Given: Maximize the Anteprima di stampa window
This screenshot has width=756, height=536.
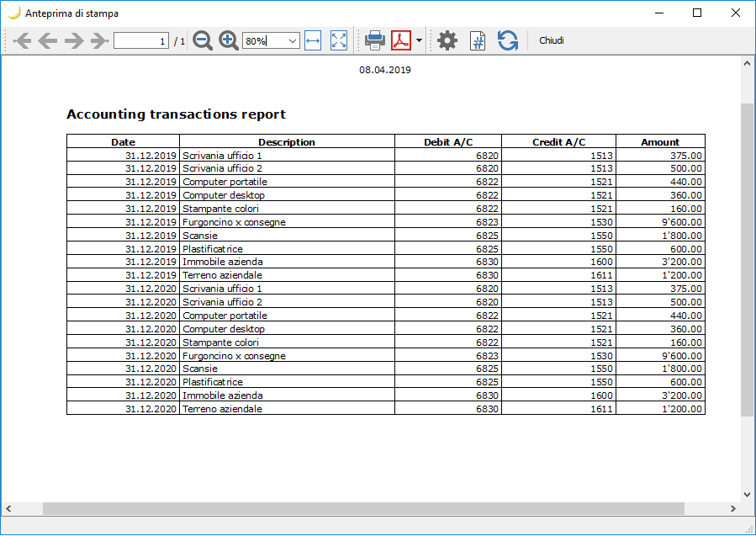Looking at the screenshot, I should [x=697, y=13].
